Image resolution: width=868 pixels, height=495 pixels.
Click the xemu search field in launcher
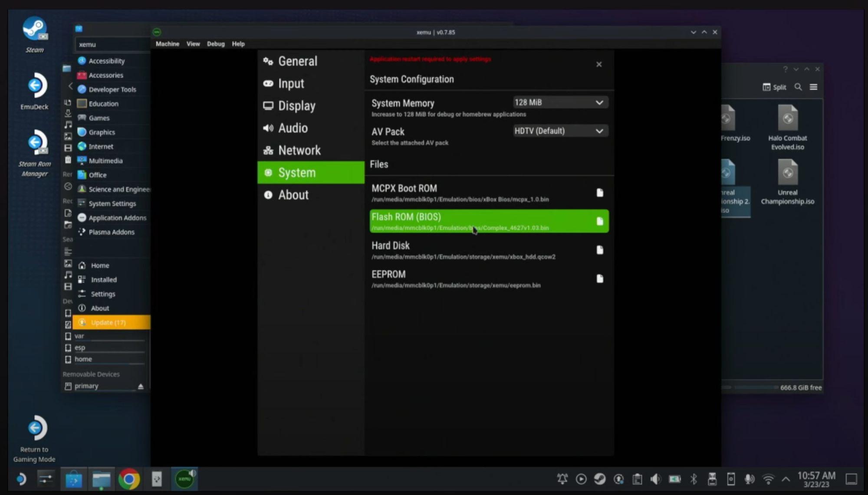pos(113,44)
